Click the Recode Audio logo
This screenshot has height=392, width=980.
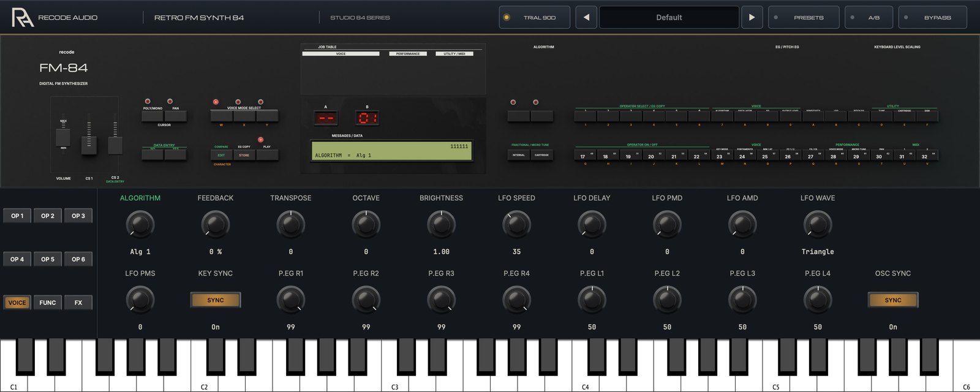(x=55, y=17)
